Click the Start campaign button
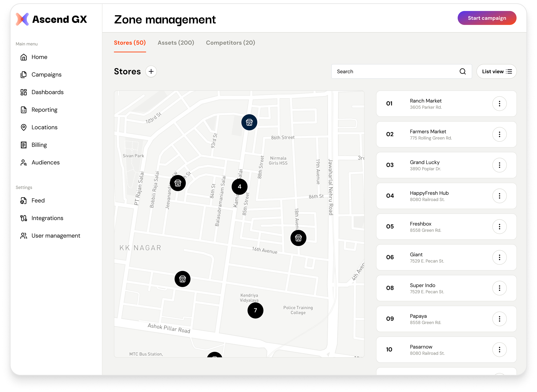537x392 pixels. tap(487, 18)
